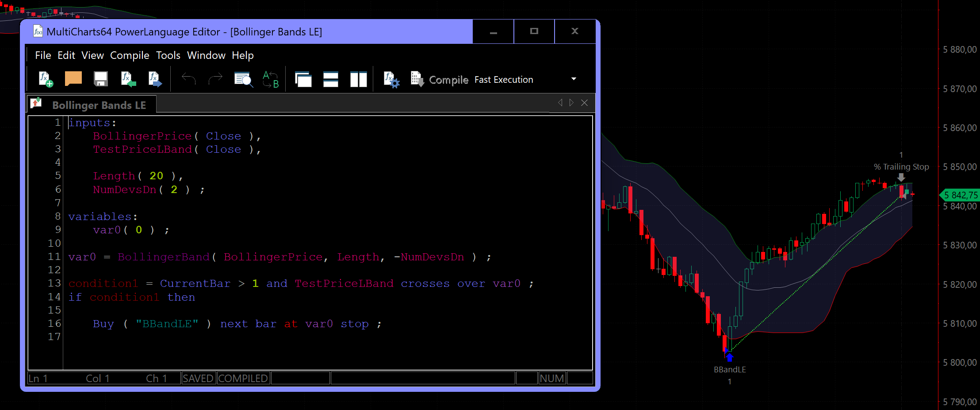980x410 pixels.
Task: Click the COMPILED status bar indicator
Action: coord(243,379)
